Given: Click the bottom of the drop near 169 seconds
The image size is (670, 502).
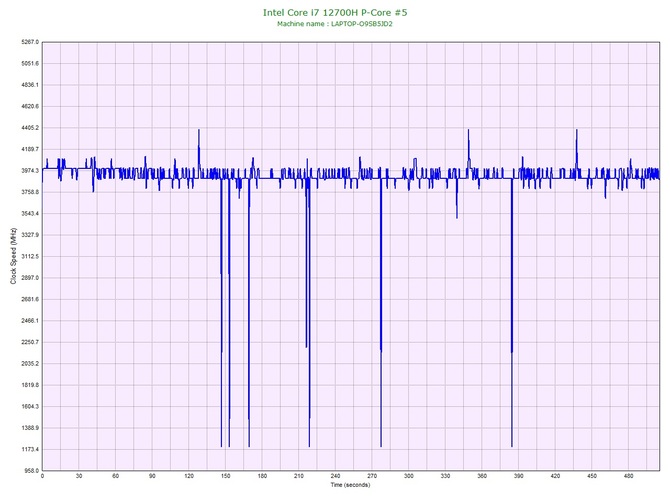Looking at the screenshot, I should [249, 446].
